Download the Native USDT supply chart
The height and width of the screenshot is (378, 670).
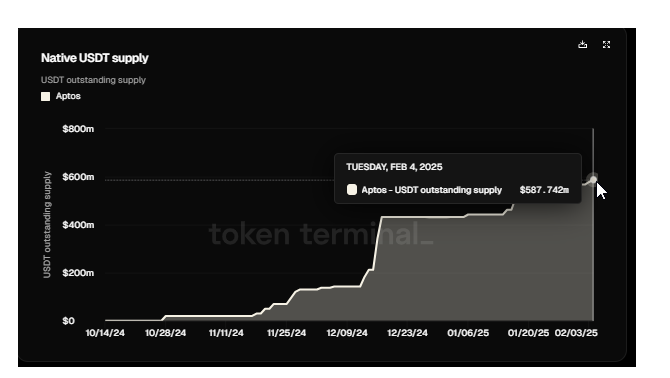[582, 44]
